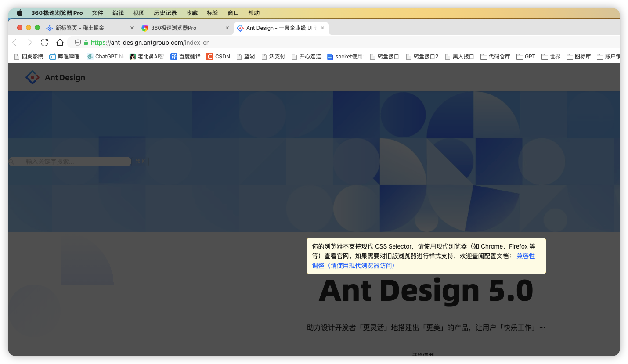Open the 视图 menu
The width and height of the screenshot is (628, 364).
[x=139, y=13]
